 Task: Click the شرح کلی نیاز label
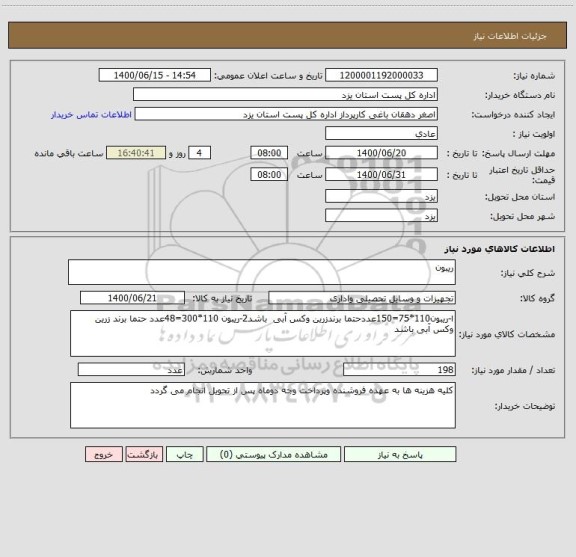tap(528, 273)
